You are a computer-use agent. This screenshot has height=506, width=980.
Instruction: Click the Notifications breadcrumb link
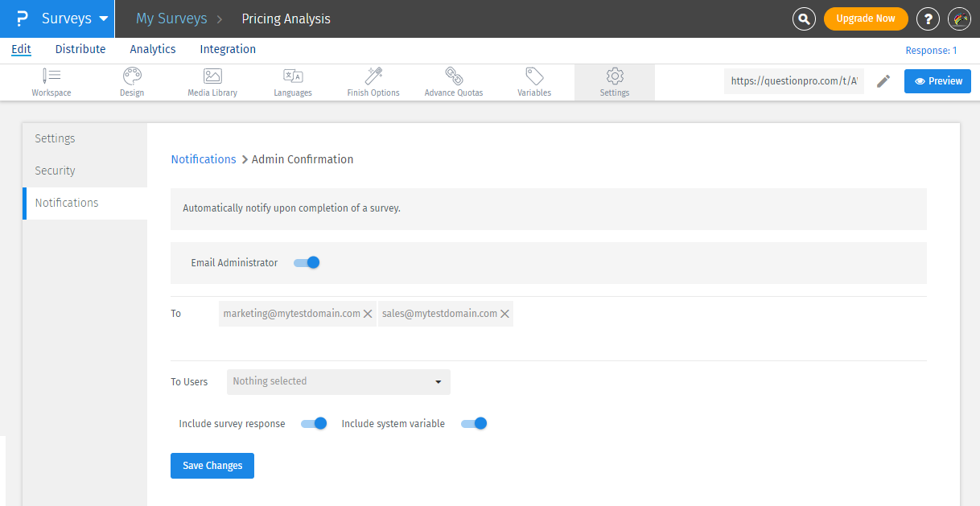(204, 159)
